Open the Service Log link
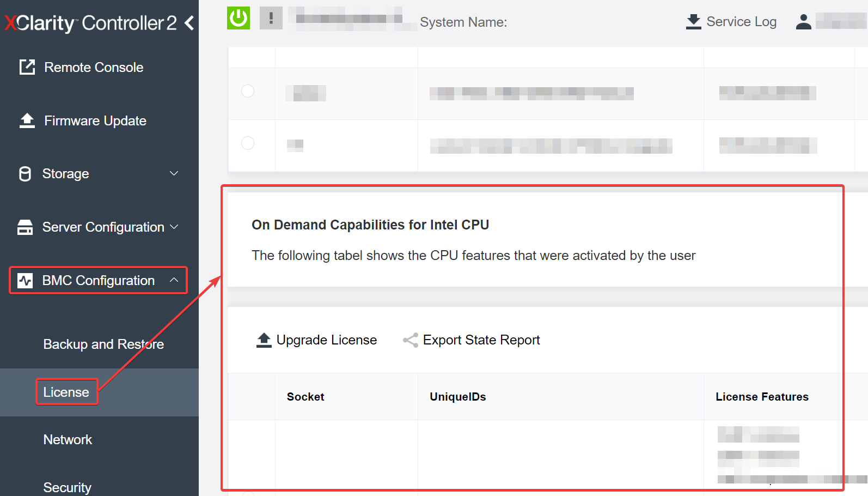Viewport: 868px width, 496px height. click(741, 22)
